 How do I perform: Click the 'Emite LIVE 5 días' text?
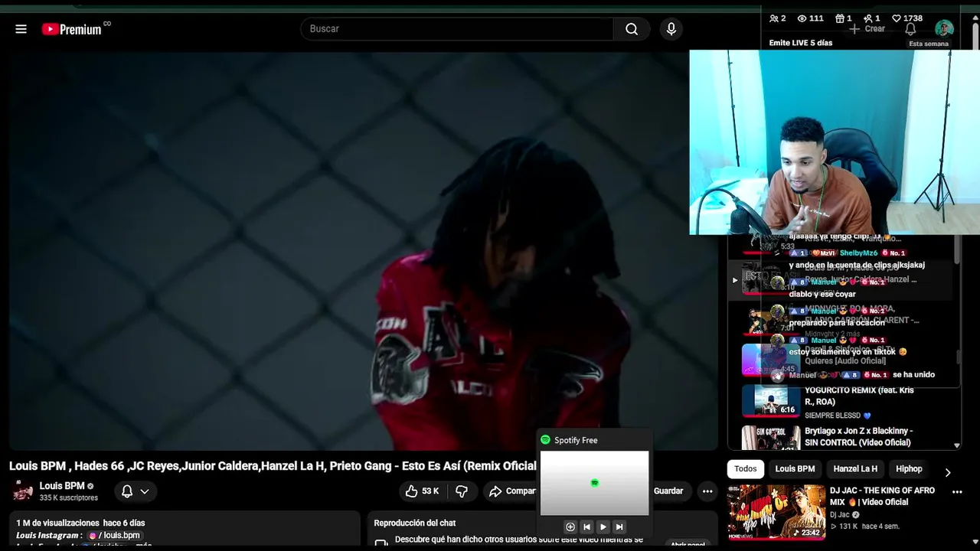(x=801, y=43)
